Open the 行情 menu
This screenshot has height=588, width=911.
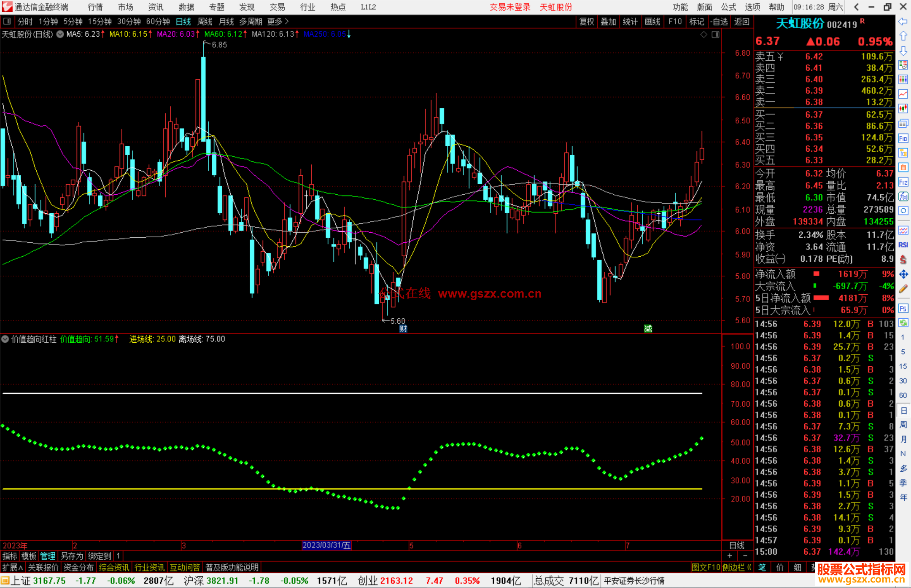[x=95, y=7]
